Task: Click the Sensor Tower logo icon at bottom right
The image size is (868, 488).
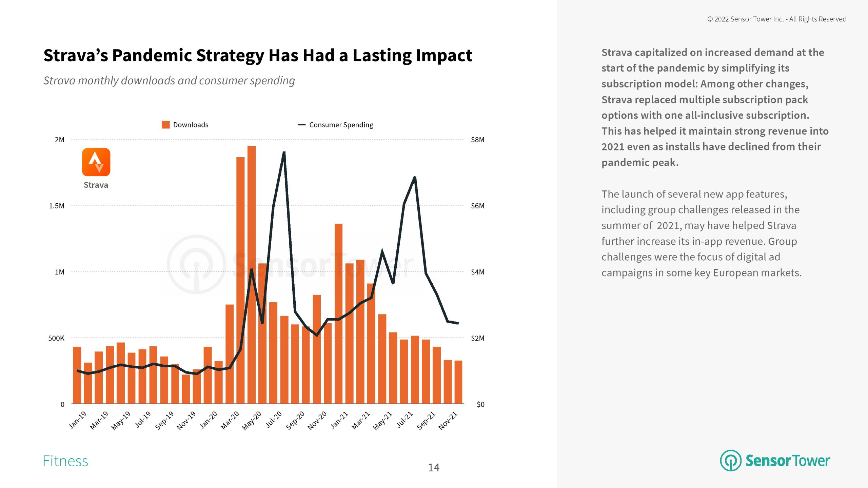Action: coord(730,460)
